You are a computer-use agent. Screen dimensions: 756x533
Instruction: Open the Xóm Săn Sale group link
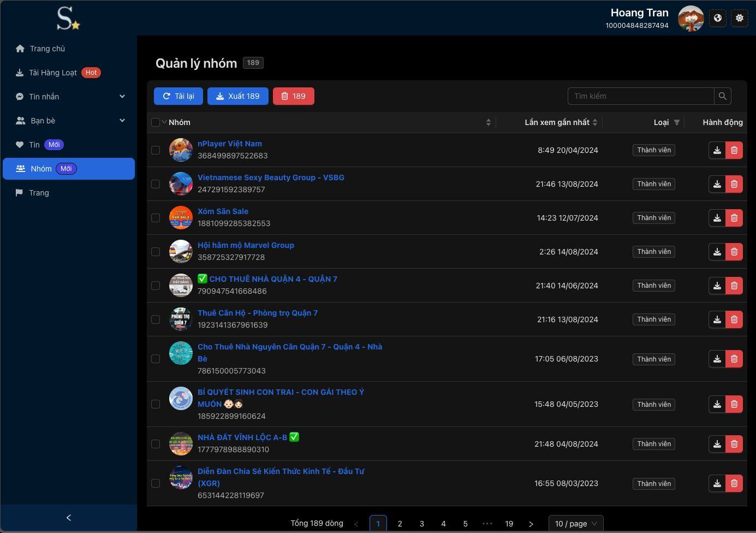pyautogui.click(x=223, y=211)
